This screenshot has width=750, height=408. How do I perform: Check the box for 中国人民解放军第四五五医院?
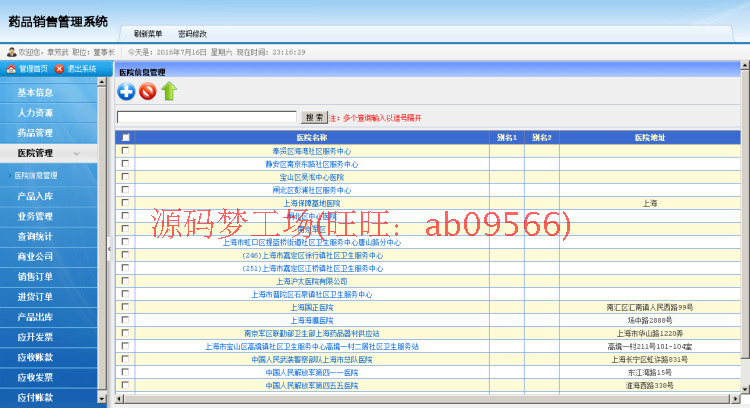point(125,385)
